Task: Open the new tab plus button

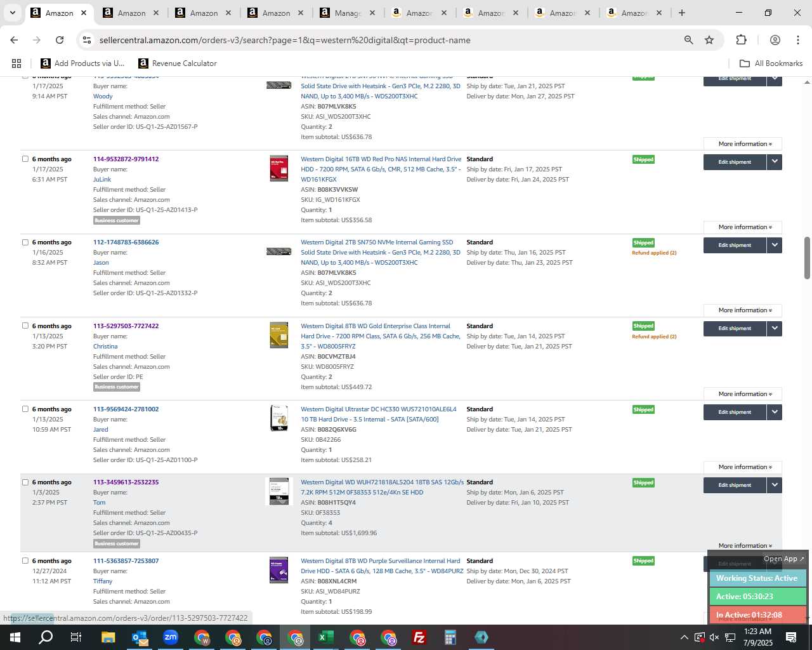Action: click(682, 13)
